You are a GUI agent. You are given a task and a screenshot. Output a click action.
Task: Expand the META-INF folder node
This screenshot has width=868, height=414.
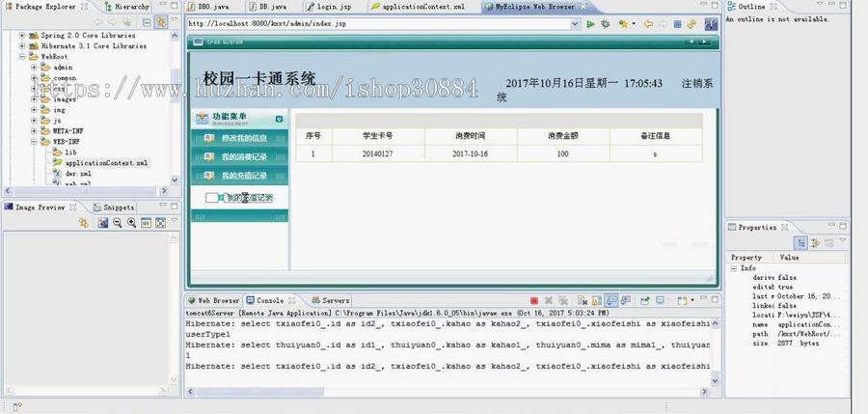[x=34, y=131]
